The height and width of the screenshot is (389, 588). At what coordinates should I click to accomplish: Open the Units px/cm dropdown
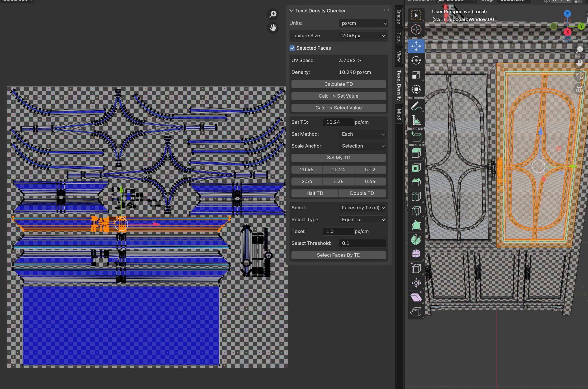363,23
